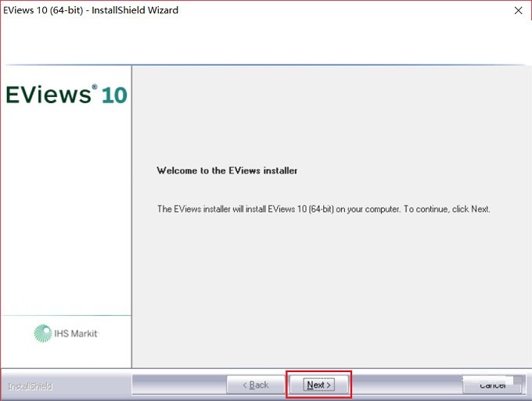This screenshot has width=532, height=401.
Task: Cancel the EViews installation
Action: (492, 385)
